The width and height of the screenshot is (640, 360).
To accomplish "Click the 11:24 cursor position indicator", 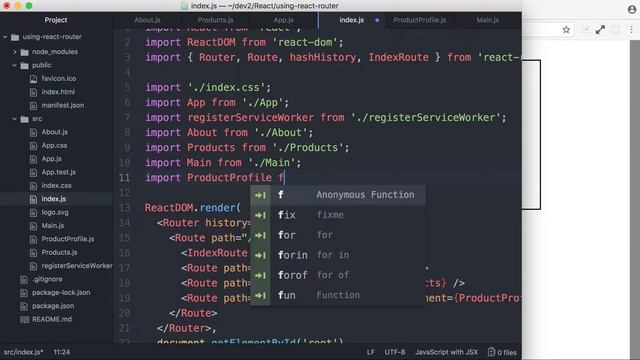I will click(62, 352).
